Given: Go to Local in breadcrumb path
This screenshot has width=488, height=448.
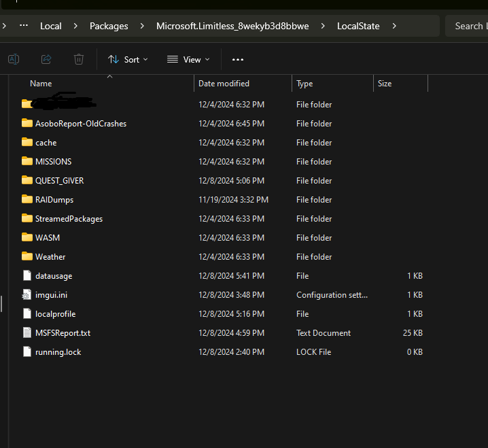Looking at the screenshot, I should [51, 27].
